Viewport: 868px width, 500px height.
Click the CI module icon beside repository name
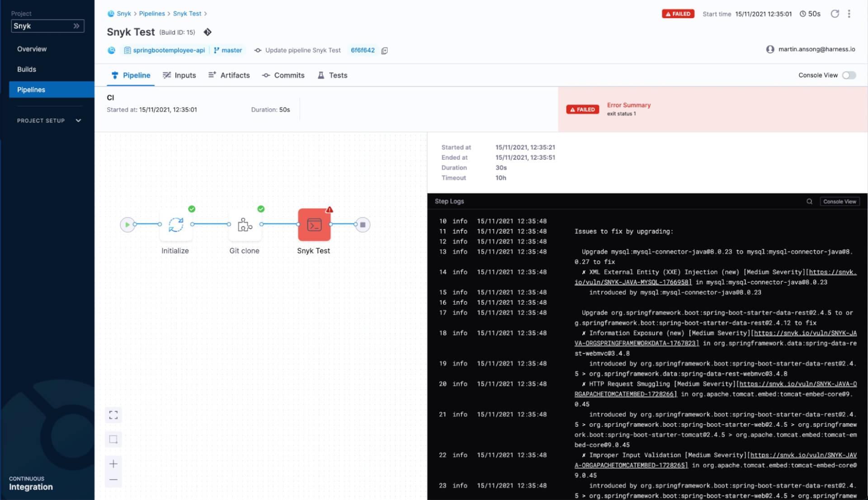pyautogui.click(x=111, y=50)
